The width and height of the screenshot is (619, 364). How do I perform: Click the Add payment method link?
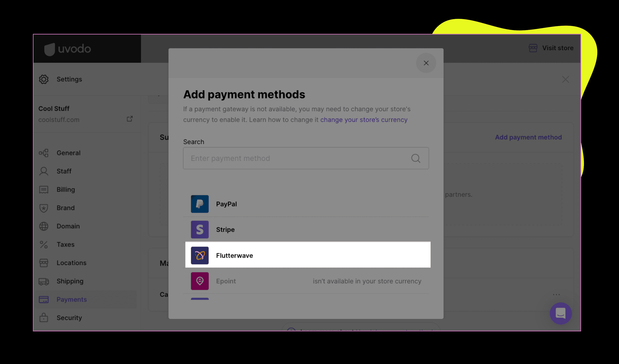(x=528, y=137)
